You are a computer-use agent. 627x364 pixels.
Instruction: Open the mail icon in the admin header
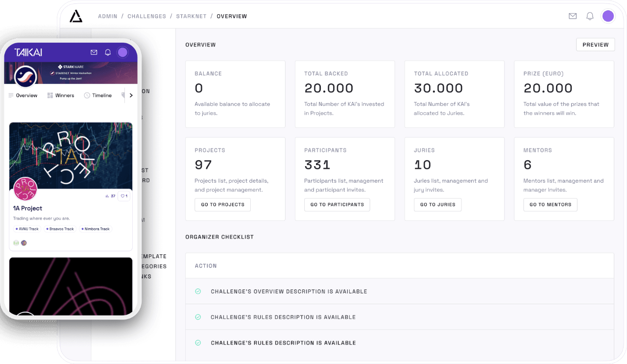(573, 16)
